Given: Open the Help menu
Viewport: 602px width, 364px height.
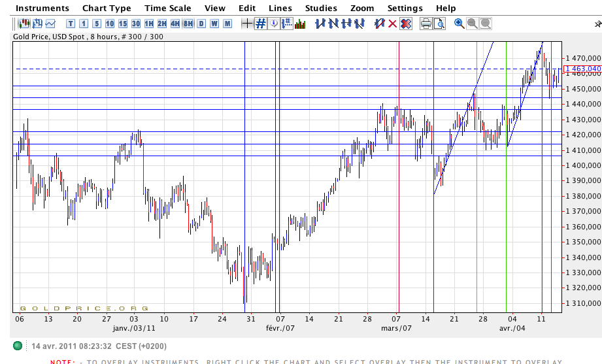Looking at the screenshot, I should coord(446,8).
